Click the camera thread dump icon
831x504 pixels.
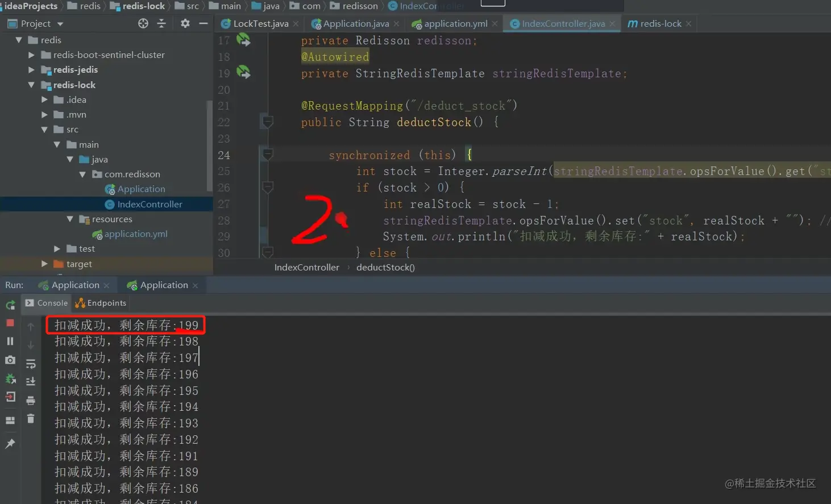tap(10, 360)
